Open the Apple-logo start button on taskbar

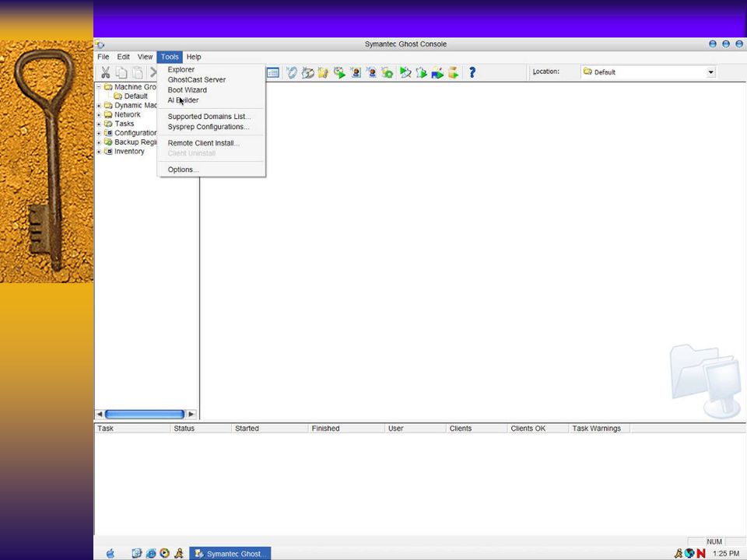110,553
